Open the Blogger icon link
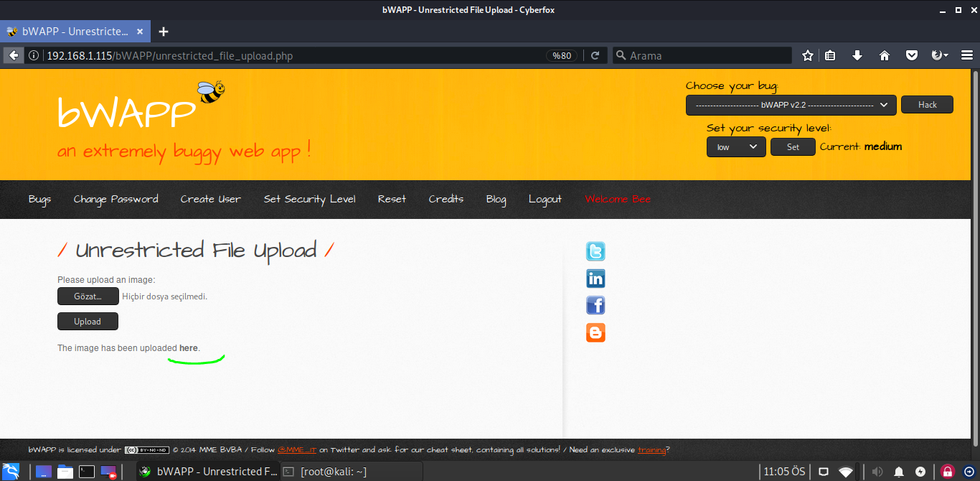980x481 pixels. (595, 332)
